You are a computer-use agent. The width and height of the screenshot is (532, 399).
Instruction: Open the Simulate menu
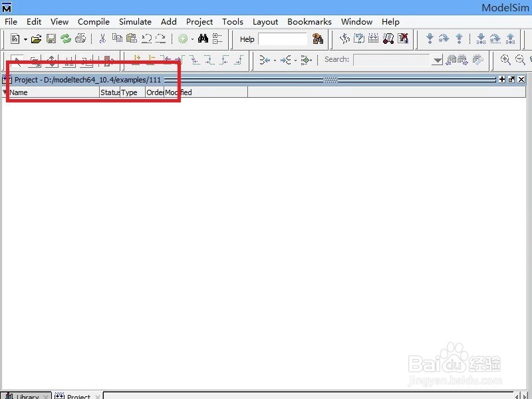pos(135,22)
